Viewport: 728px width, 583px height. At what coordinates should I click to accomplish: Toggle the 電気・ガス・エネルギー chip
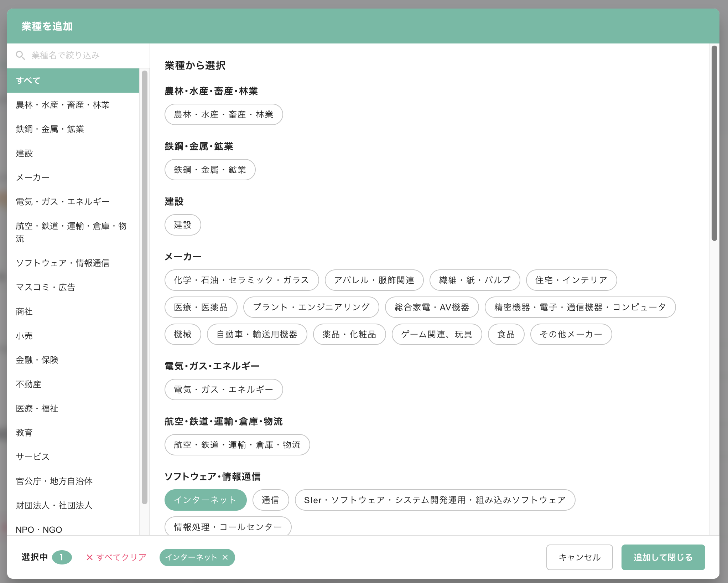[x=224, y=389]
